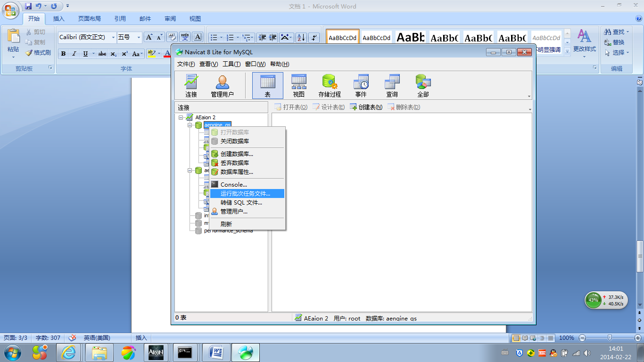644x362 pixels.
Task: Click Word's 格式刷 format painter
Action: [x=38, y=53]
